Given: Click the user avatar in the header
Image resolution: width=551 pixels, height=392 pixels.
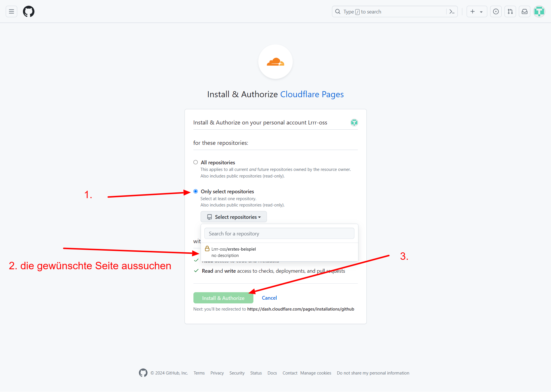Looking at the screenshot, I should click(539, 11).
